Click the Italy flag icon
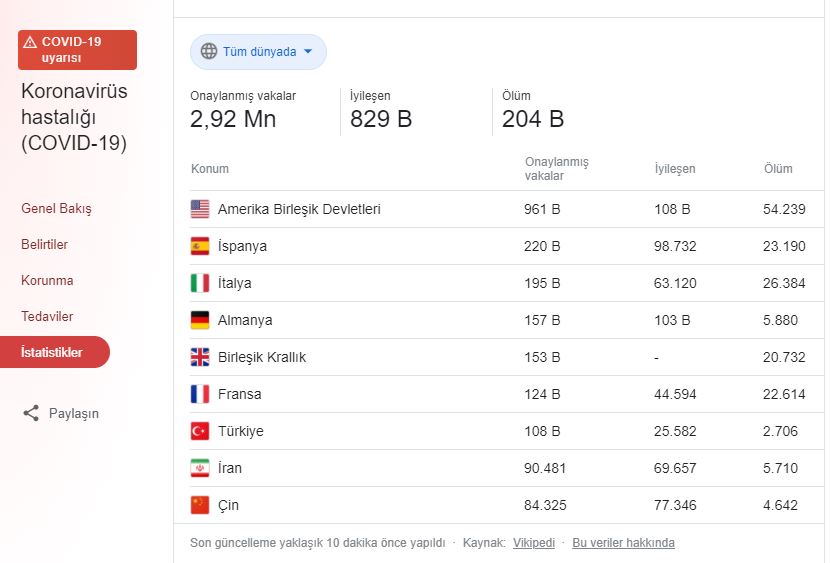The height and width of the screenshot is (563, 830). coord(200,284)
